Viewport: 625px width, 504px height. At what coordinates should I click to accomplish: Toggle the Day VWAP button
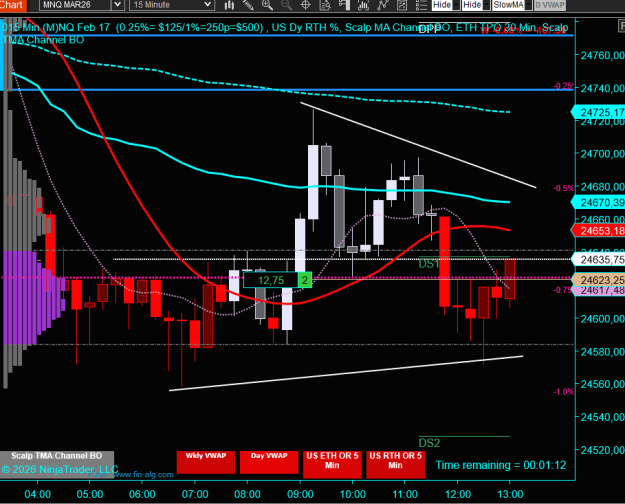269,462
